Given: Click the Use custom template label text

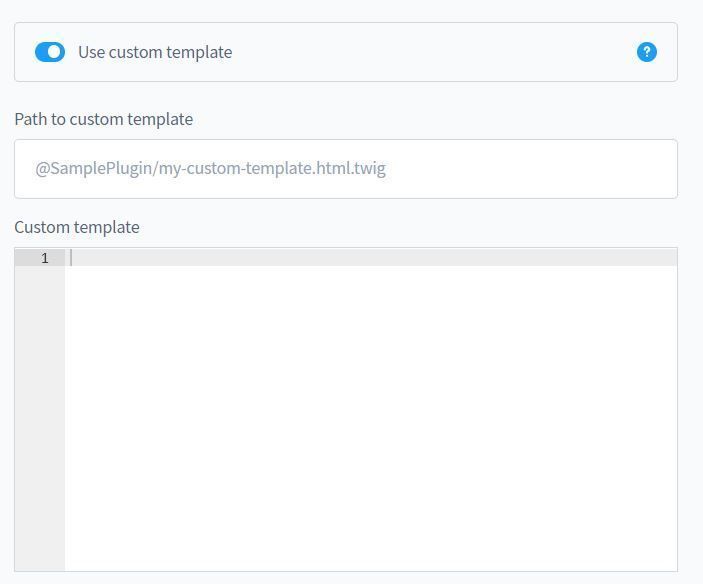Looking at the screenshot, I should tap(155, 52).
